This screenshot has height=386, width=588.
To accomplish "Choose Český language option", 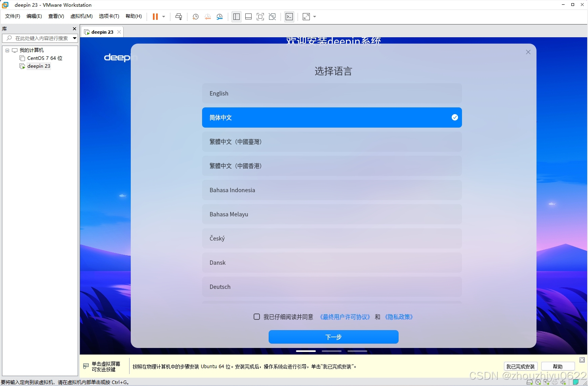I will pos(332,238).
